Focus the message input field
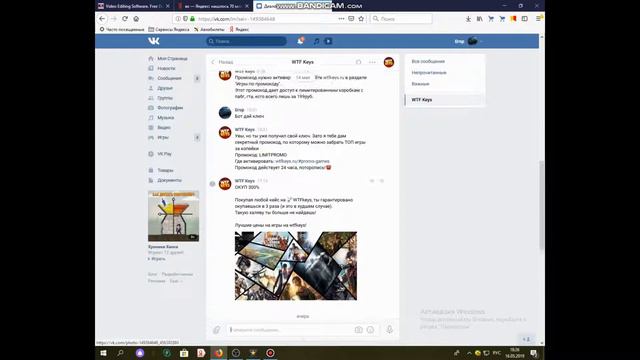640x360 pixels. [x=289, y=330]
